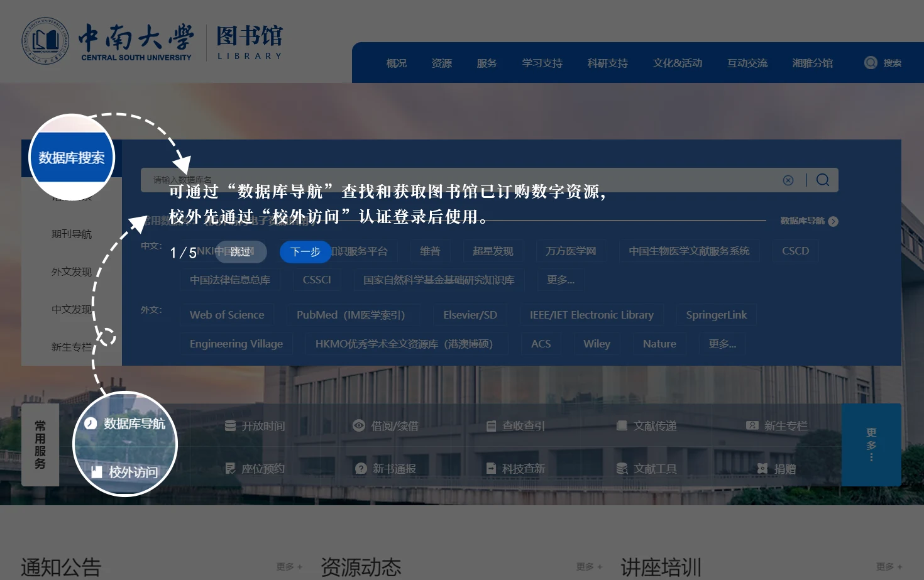Click the 搜索 magnifier icon in the header
Viewport: 924px width, 580px height.
(x=871, y=63)
